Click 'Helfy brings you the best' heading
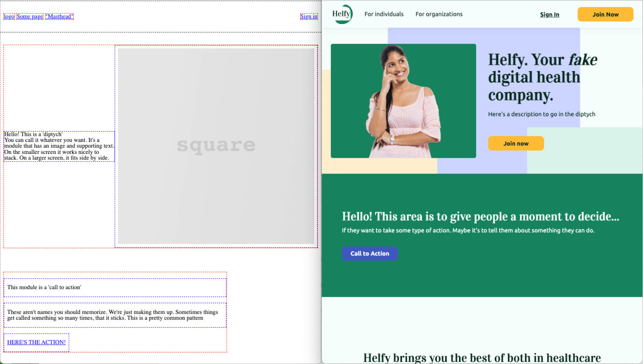643x364 pixels. [482, 358]
